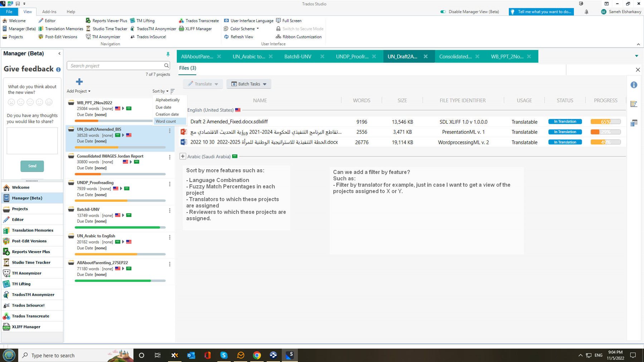The width and height of the screenshot is (644, 362).
Task: Expand Arabic (Saudi Arabia) file group
Action: click(182, 156)
